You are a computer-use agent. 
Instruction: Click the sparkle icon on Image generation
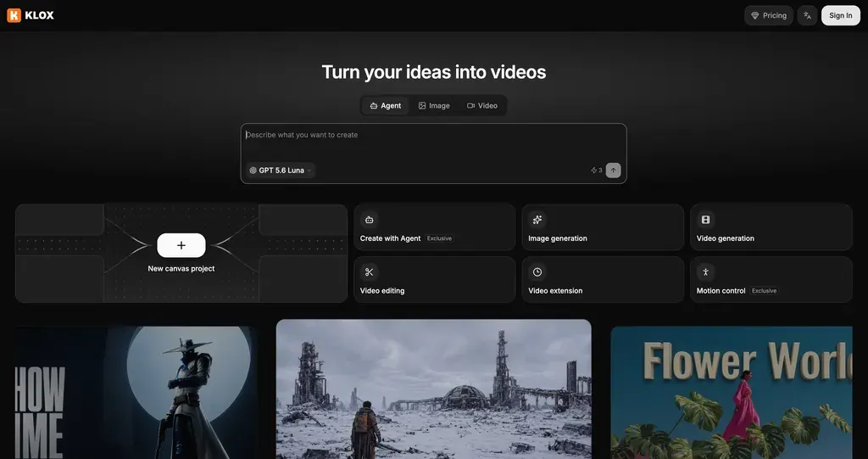pyautogui.click(x=537, y=220)
